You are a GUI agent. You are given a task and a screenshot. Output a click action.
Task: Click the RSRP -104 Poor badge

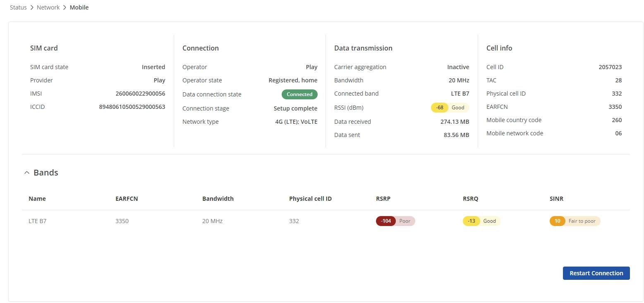click(x=395, y=221)
